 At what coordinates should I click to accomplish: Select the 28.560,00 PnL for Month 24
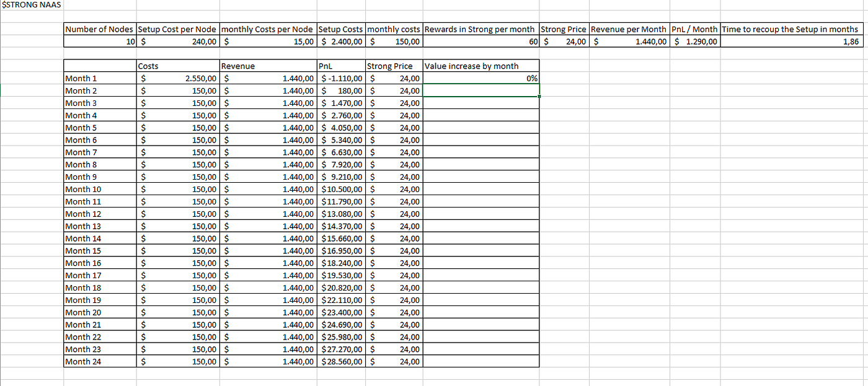point(341,361)
